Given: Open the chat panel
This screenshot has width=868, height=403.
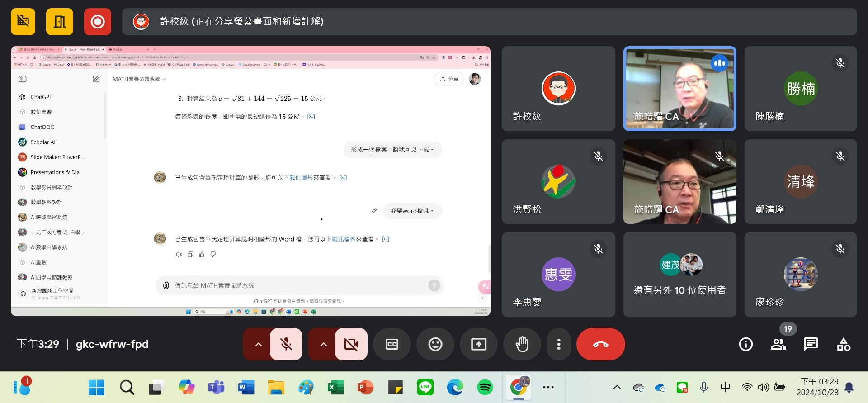Looking at the screenshot, I should coord(811,344).
